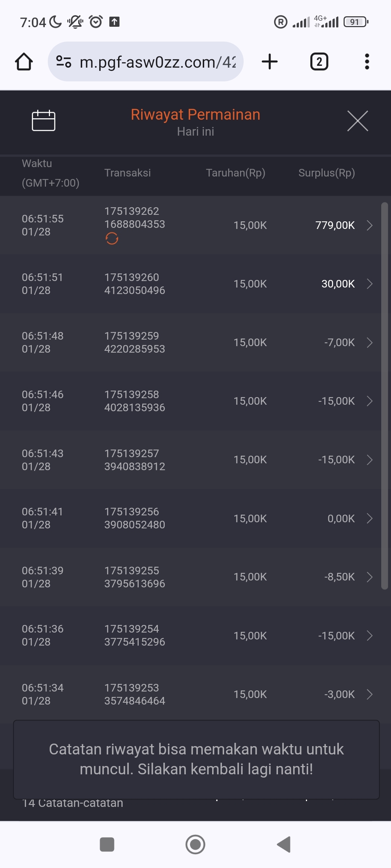Open a new browser tab
Screen dimensions: 391x868
[270, 61]
